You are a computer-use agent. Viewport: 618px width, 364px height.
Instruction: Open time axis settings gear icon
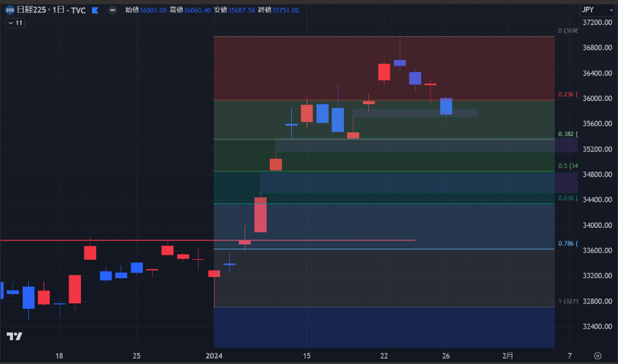click(597, 355)
